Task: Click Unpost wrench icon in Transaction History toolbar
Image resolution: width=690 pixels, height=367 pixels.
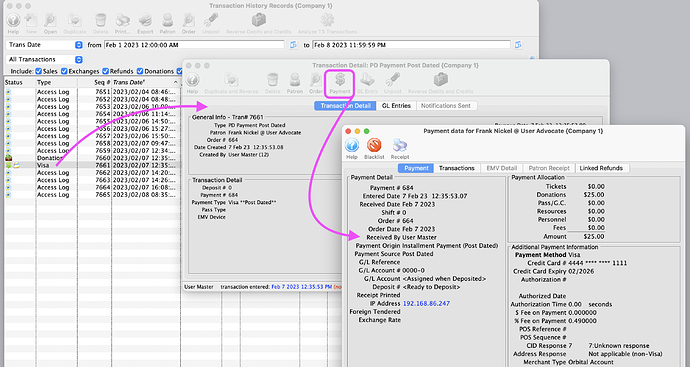Action: 211,20
